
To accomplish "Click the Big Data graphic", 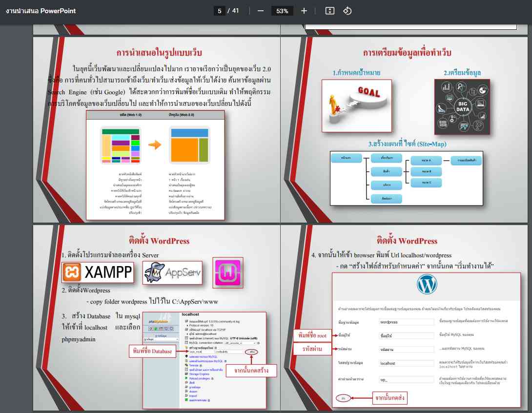I will (462, 106).
